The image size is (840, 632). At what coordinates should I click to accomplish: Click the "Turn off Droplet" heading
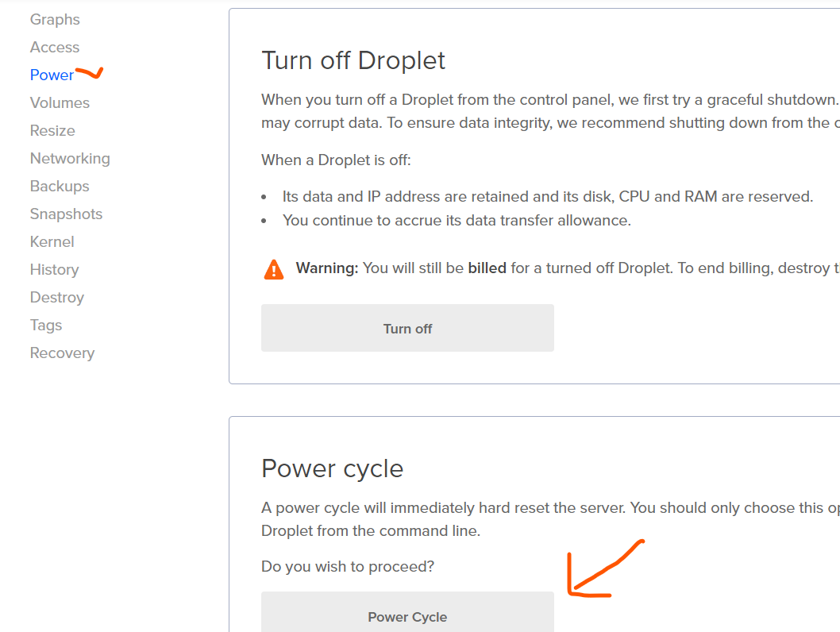(353, 60)
